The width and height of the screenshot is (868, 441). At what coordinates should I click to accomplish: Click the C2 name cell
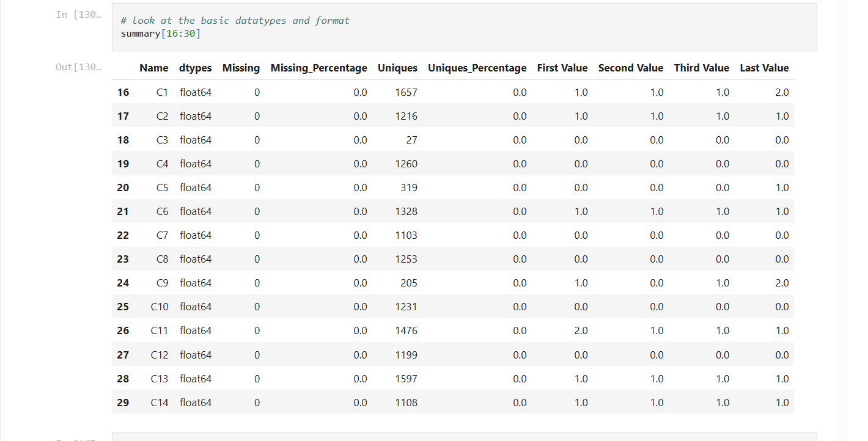pyautogui.click(x=162, y=116)
